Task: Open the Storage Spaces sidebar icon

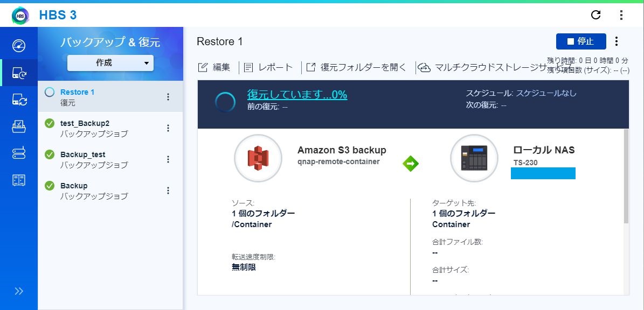Action: (19, 153)
